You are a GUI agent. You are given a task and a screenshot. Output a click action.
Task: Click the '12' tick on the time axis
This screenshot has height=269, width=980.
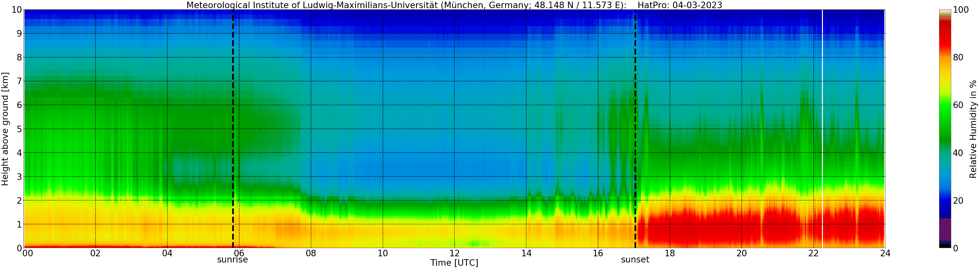[x=454, y=253]
